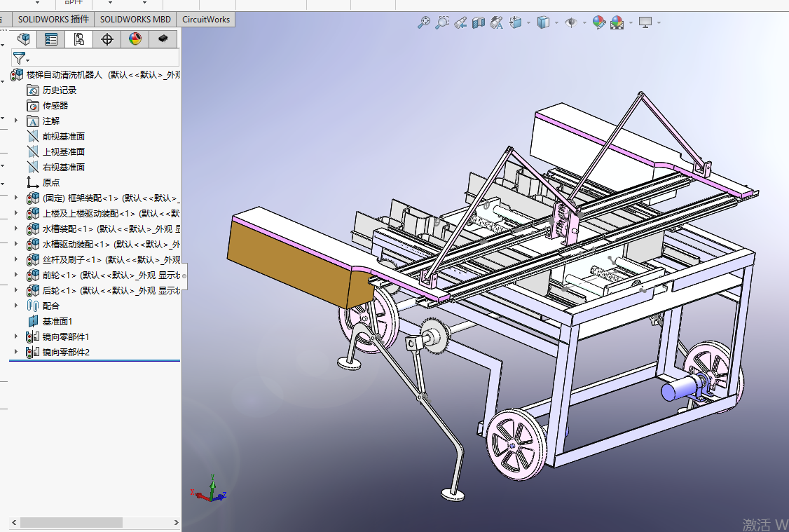Expand 镜向零部件2 node
This screenshot has height=532, width=789.
(x=16, y=352)
